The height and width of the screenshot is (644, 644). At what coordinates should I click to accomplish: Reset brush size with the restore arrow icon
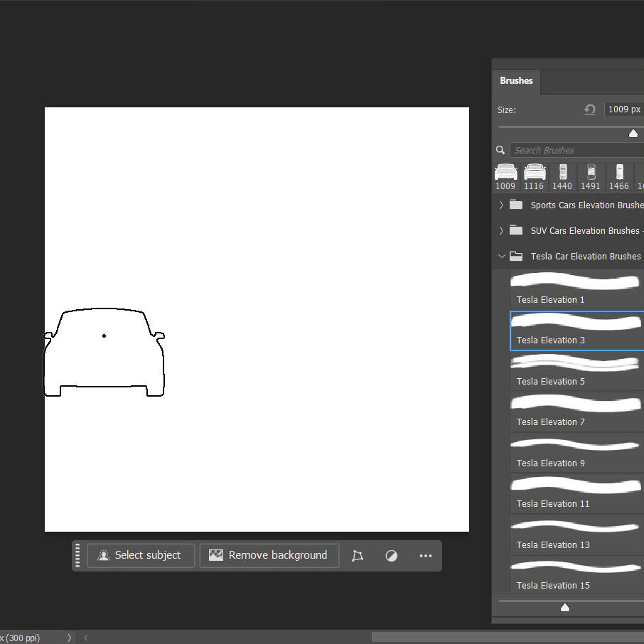[x=590, y=109]
